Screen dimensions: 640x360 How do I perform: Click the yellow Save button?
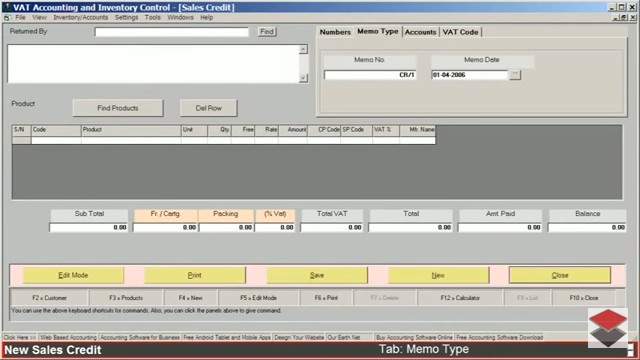pos(317,275)
